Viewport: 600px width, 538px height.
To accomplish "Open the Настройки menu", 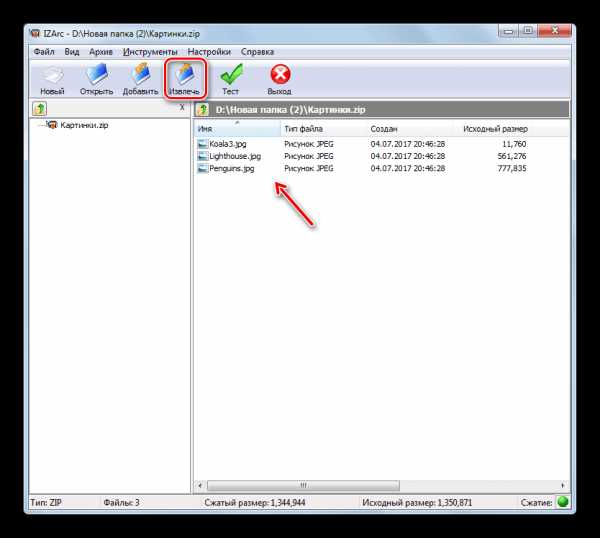I will [x=209, y=52].
